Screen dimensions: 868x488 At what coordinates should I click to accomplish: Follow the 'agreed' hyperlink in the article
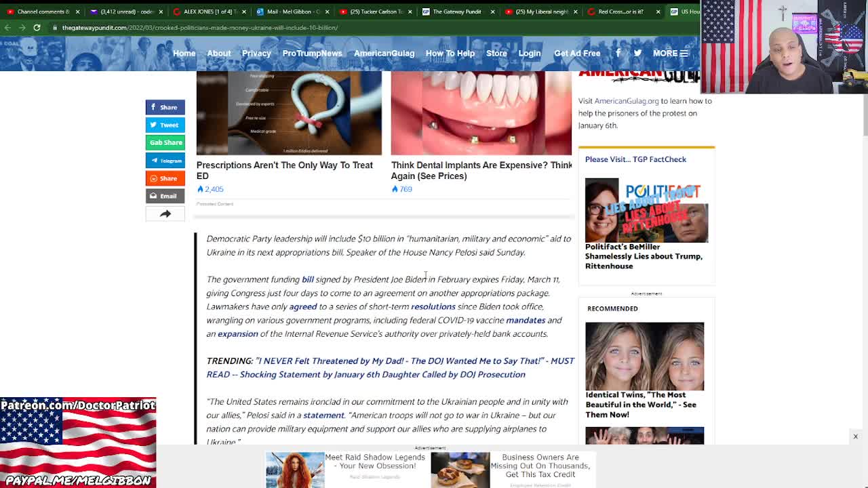(303, 306)
